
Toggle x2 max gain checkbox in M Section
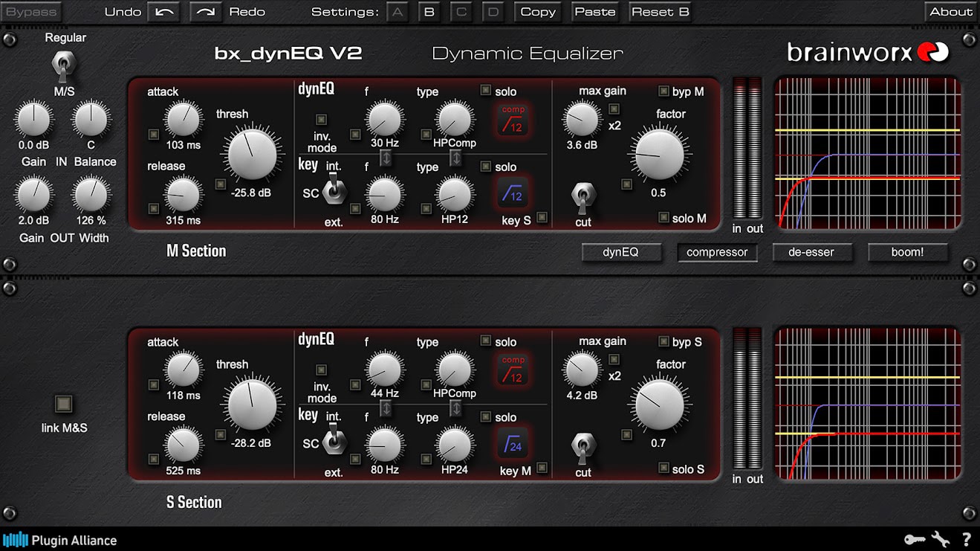click(614, 109)
